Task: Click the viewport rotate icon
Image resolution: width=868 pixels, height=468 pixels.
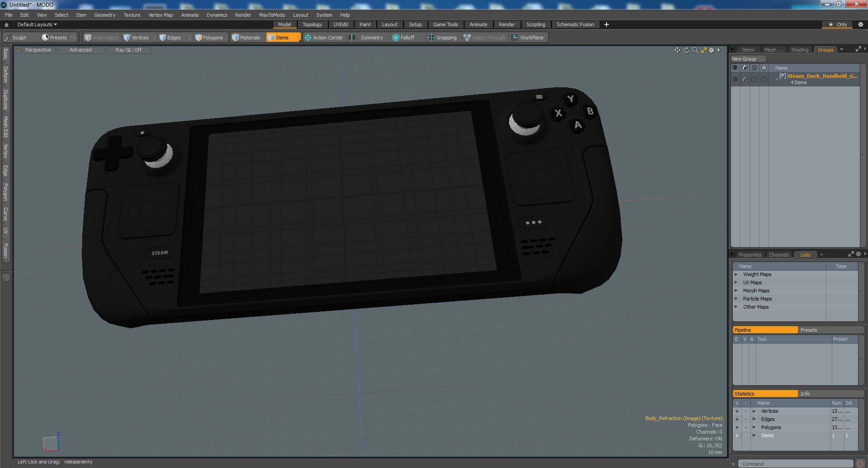Action: pos(686,50)
